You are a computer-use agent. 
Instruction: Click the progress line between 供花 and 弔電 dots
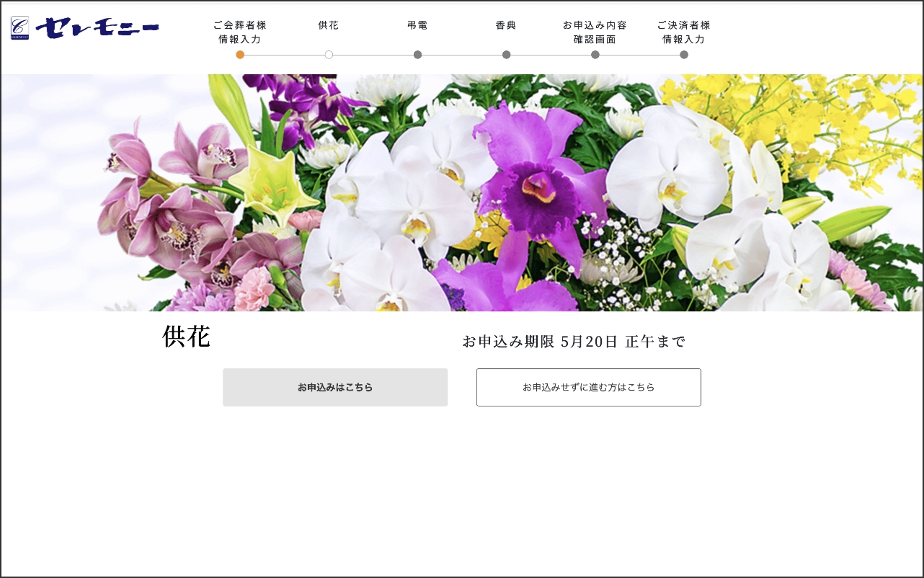373,55
